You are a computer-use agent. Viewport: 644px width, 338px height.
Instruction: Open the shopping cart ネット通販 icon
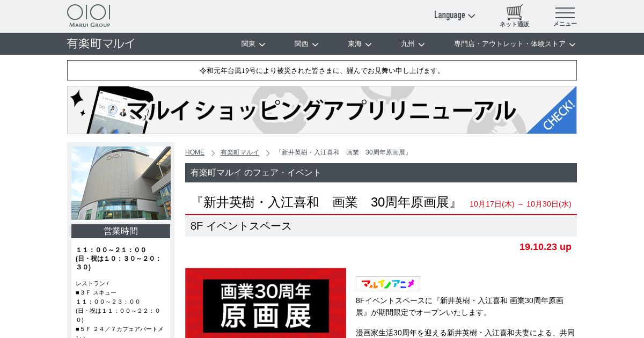coord(514,16)
